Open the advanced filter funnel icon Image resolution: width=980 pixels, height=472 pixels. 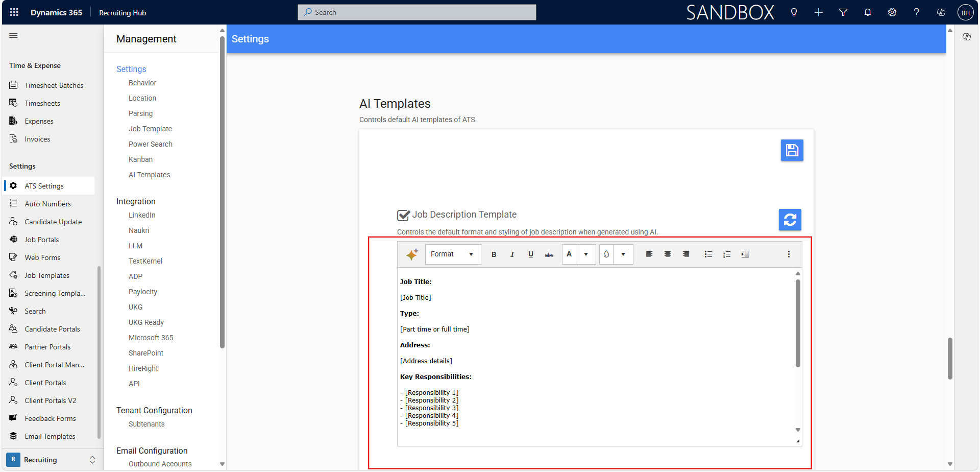pos(843,12)
